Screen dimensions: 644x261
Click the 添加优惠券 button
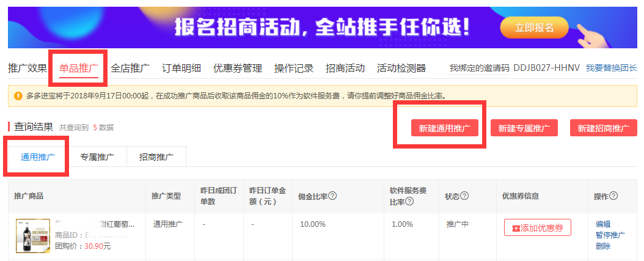pos(537,228)
